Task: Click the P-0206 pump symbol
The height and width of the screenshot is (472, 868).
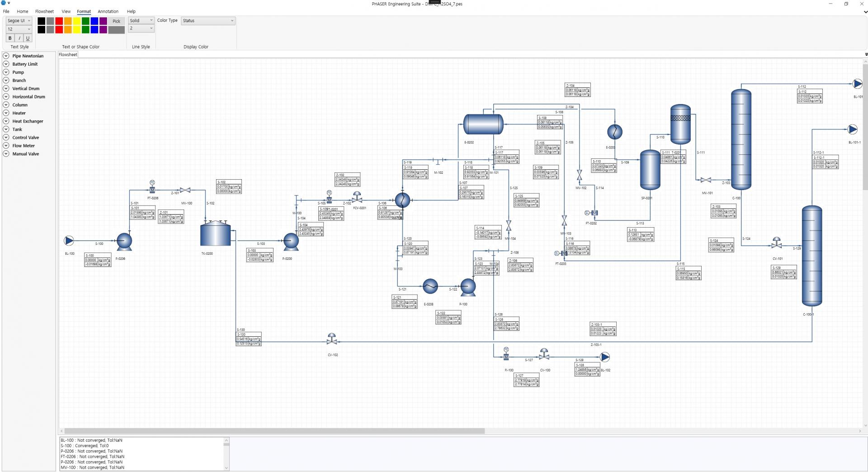Action: [x=124, y=242]
